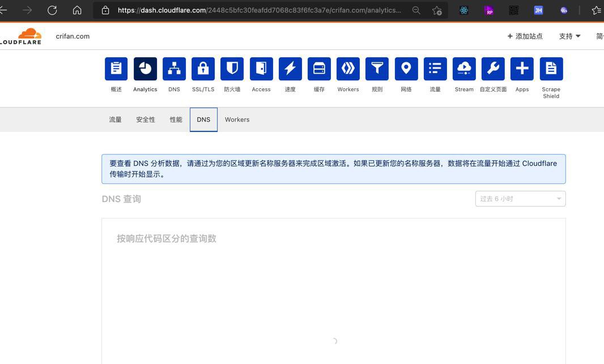Click the browser forward arrow
This screenshot has height=364, width=604.
[x=27, y=10]
